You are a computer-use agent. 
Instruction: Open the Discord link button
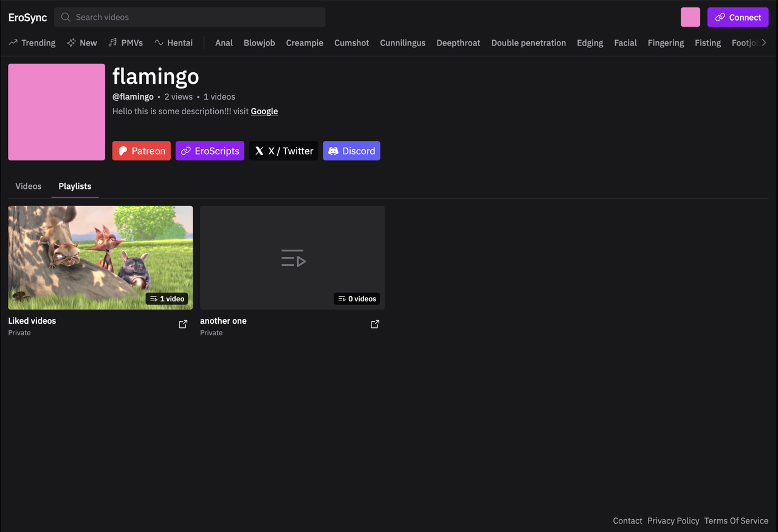(351, 151)
